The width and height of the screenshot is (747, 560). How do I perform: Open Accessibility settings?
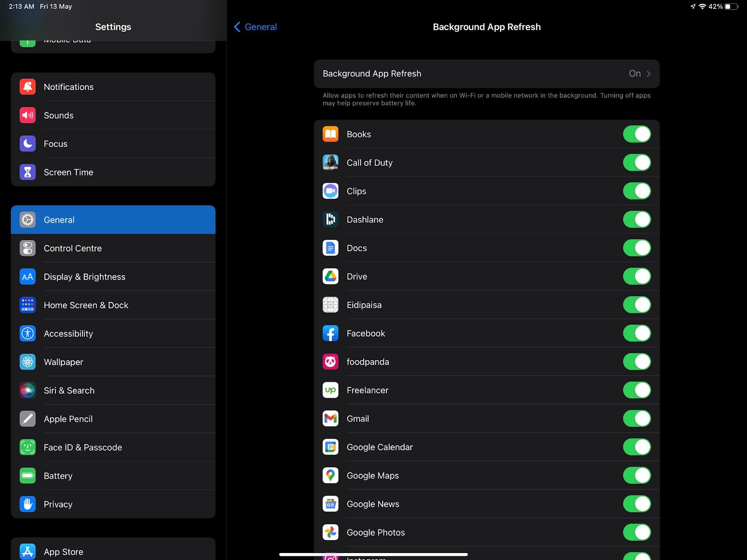pos(113,334)
